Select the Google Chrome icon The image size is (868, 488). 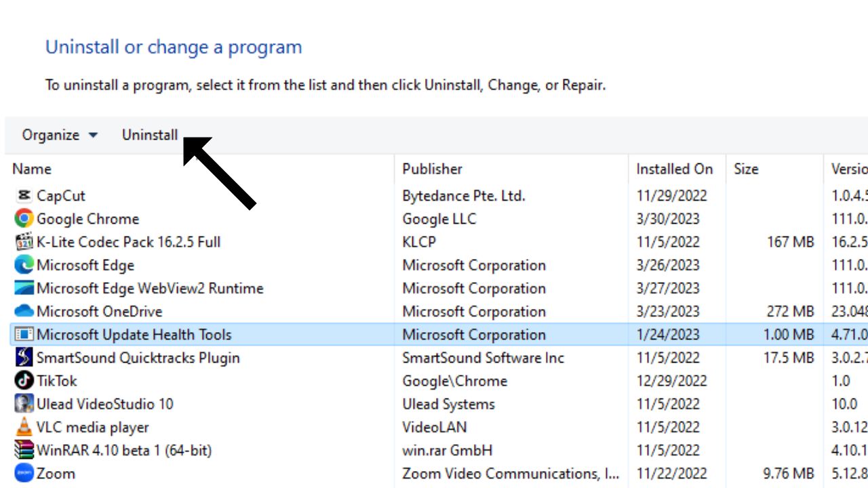coord(24,219)
